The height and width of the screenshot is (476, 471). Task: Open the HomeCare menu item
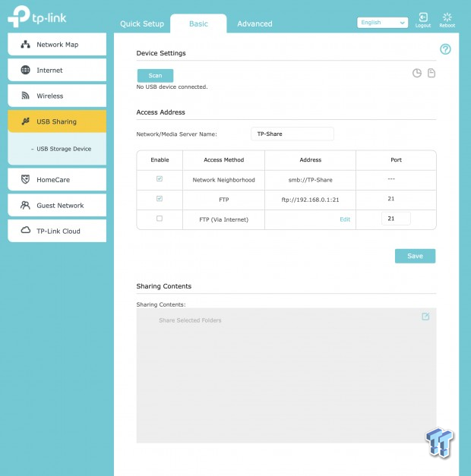tap(57, 179)
